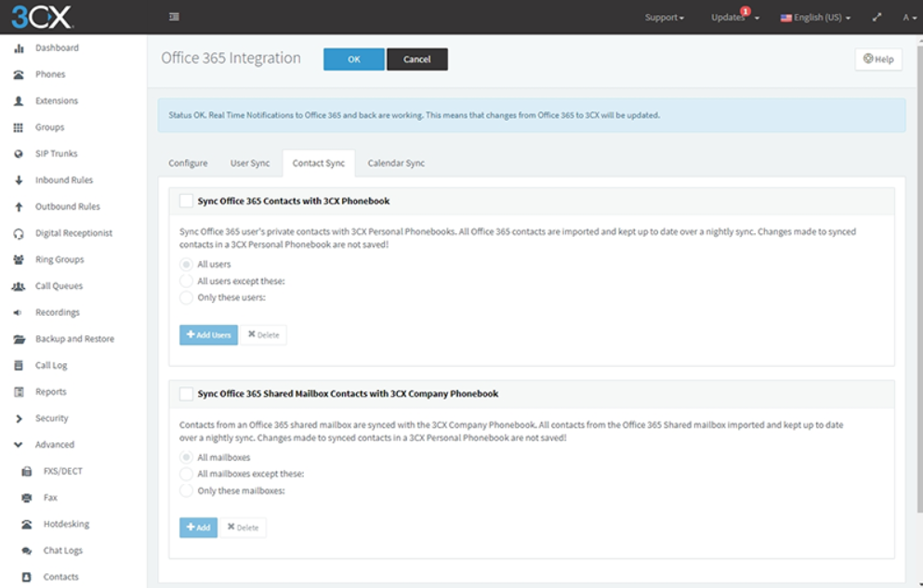
Task: Open Ring Groups people icon
Action: (x=19, y=260)
